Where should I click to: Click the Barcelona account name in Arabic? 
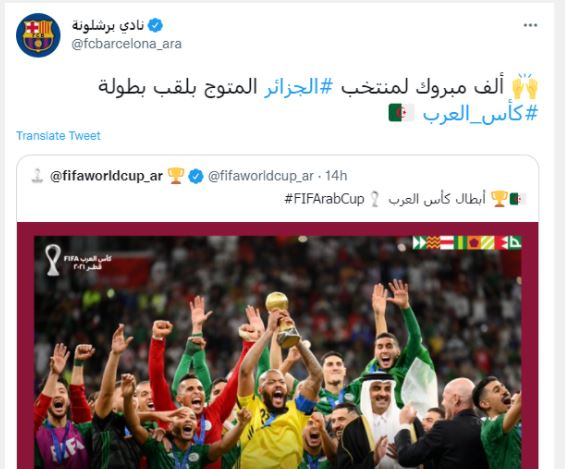click(108, 25)
